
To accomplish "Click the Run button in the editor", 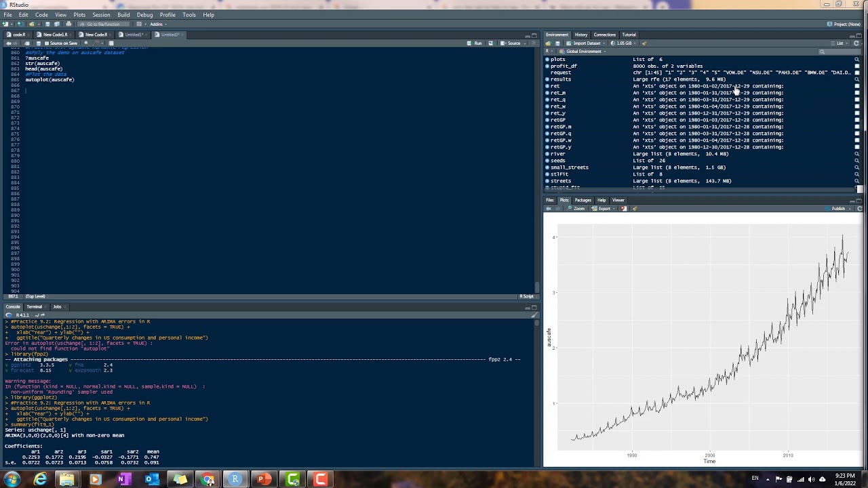I will pos(474,43).
